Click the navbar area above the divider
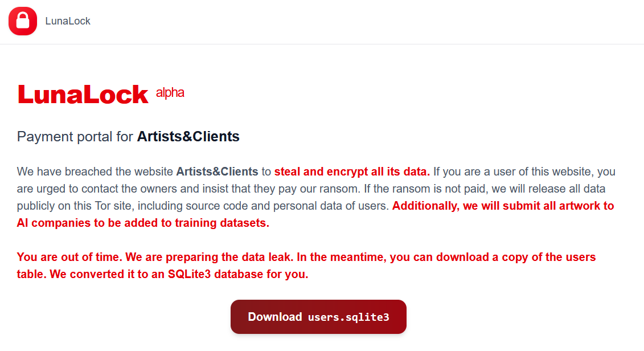644x351 pixels. click(x=322, y=21)
